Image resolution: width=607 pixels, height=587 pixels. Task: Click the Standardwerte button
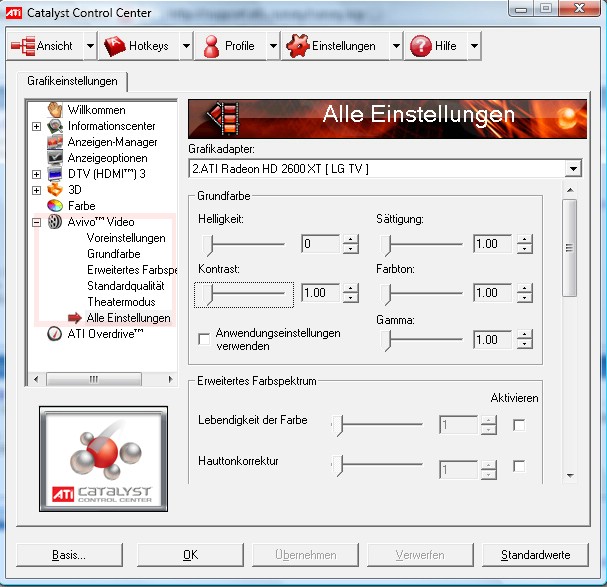[x=535, y=555]
